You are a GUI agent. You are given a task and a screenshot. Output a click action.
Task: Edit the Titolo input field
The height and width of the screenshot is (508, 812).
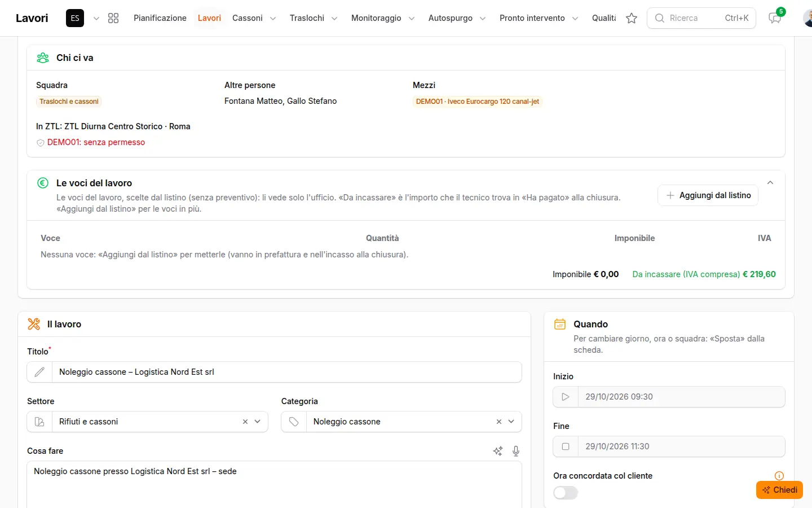click(x=286, y=372)
